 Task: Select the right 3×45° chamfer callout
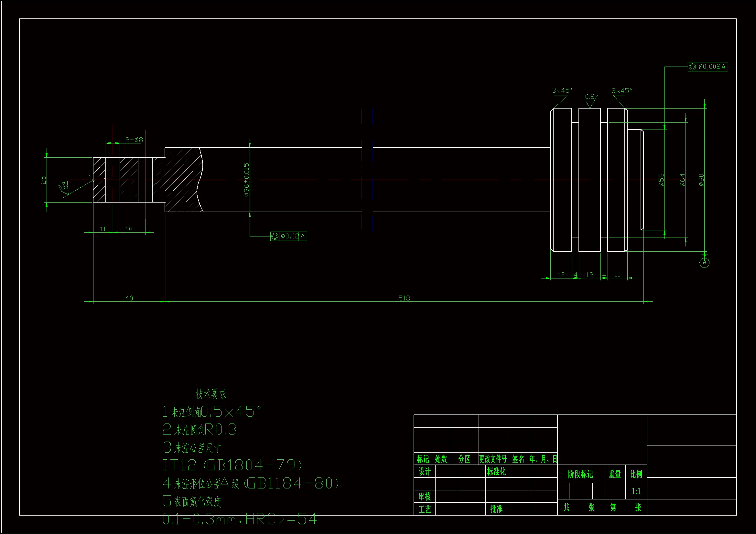[x=621, y=91]
